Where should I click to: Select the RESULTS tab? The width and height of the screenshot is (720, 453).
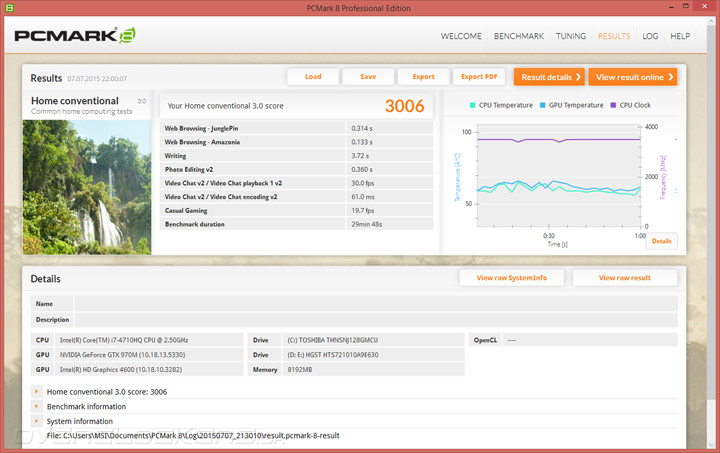point(614,36)
